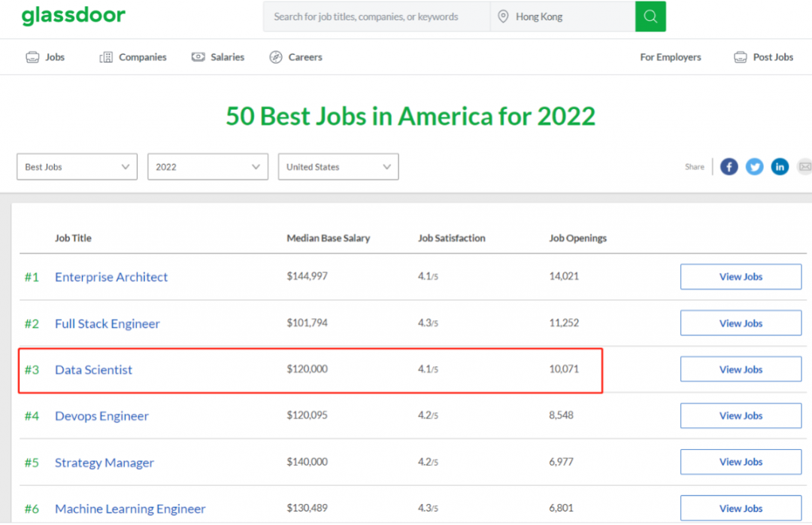Share via the email envelope icon
The image size is (812, 525).
[804, 167]
